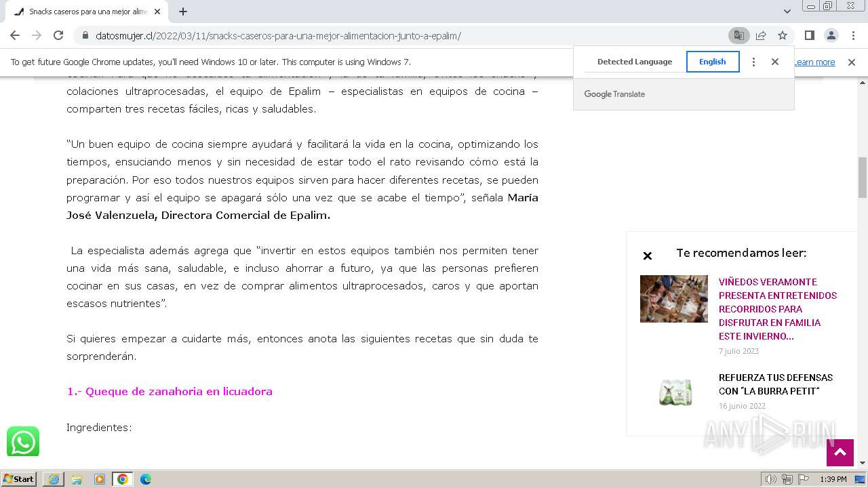
Task: View site information lock icon
Action: pos(85,36)
